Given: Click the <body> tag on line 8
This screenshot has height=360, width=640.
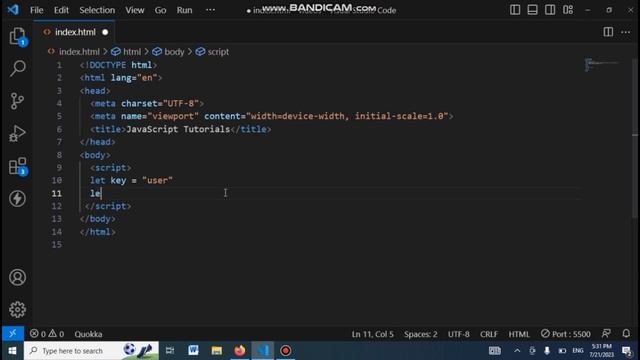Looking at the screenshot, I should [95, 155].
